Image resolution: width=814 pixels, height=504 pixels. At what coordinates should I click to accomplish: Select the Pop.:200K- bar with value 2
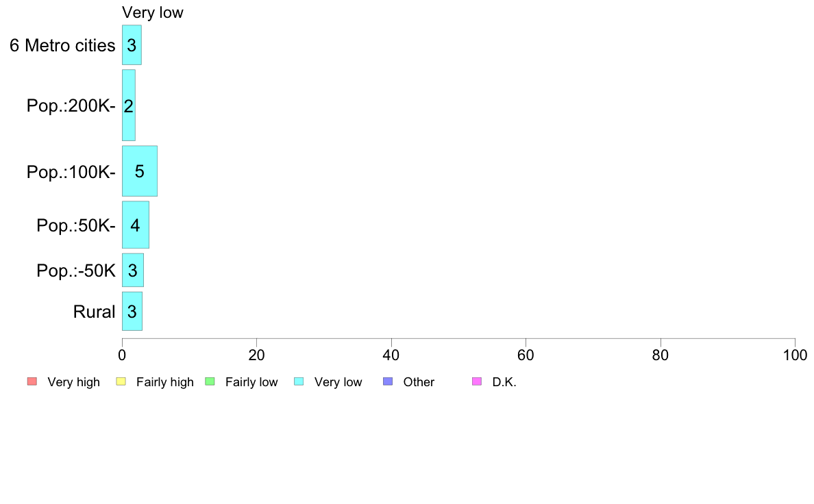(129, 105)
